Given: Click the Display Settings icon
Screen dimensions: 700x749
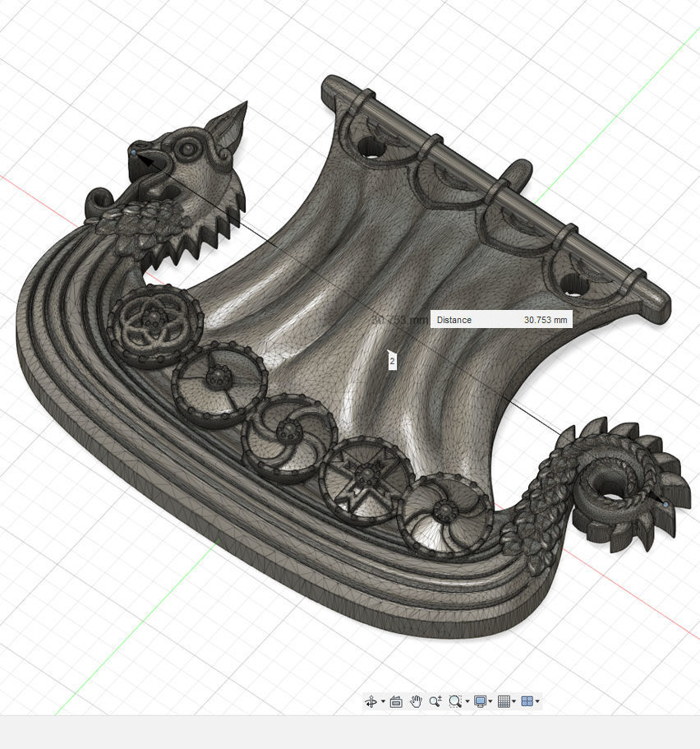Looking at the screenshot, I should (x=481, y=701).
